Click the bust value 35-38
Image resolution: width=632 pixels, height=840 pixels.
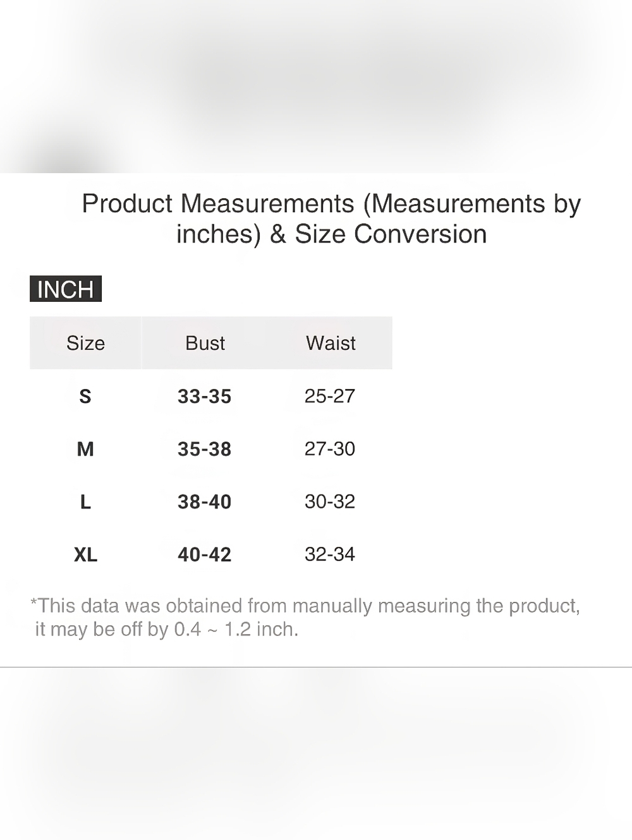pyautogui.click(x=204, y=449)
